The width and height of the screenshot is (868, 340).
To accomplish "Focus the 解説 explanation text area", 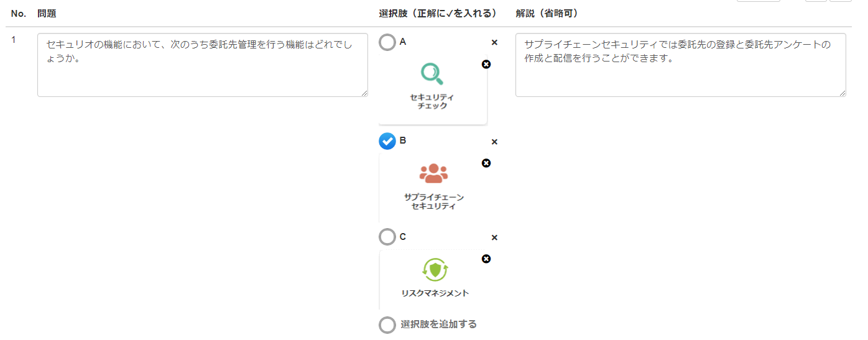I will (681, 65).
